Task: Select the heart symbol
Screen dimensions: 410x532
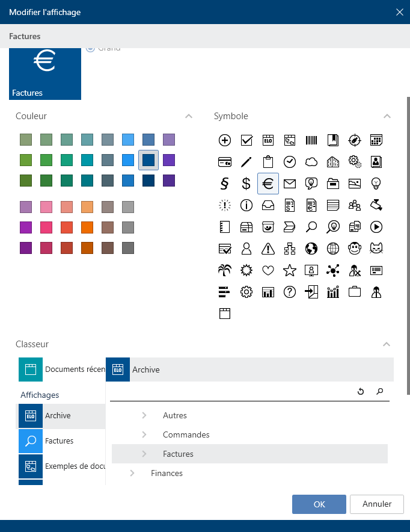Action: click(268, 270)
